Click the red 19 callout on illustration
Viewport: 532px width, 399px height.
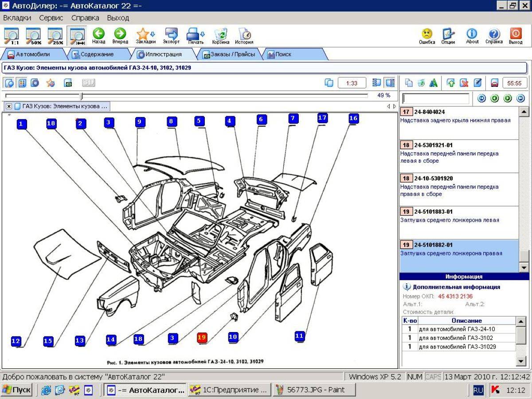pos(202,337)
